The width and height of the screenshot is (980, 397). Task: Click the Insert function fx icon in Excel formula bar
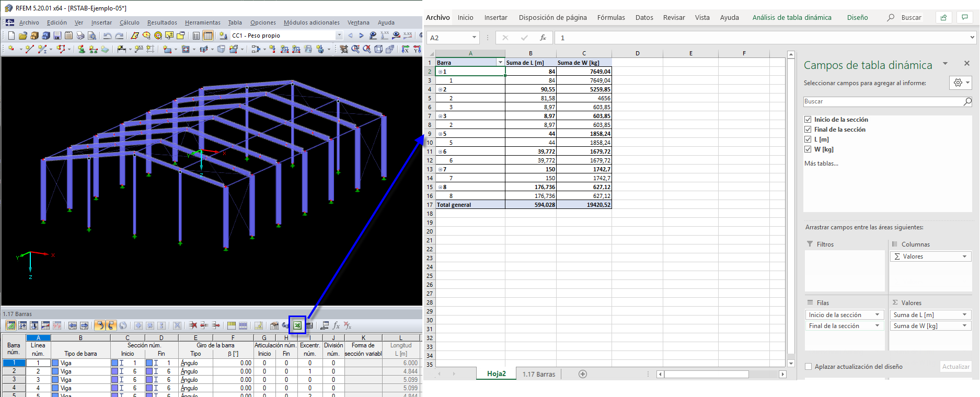tap(543, 38)
